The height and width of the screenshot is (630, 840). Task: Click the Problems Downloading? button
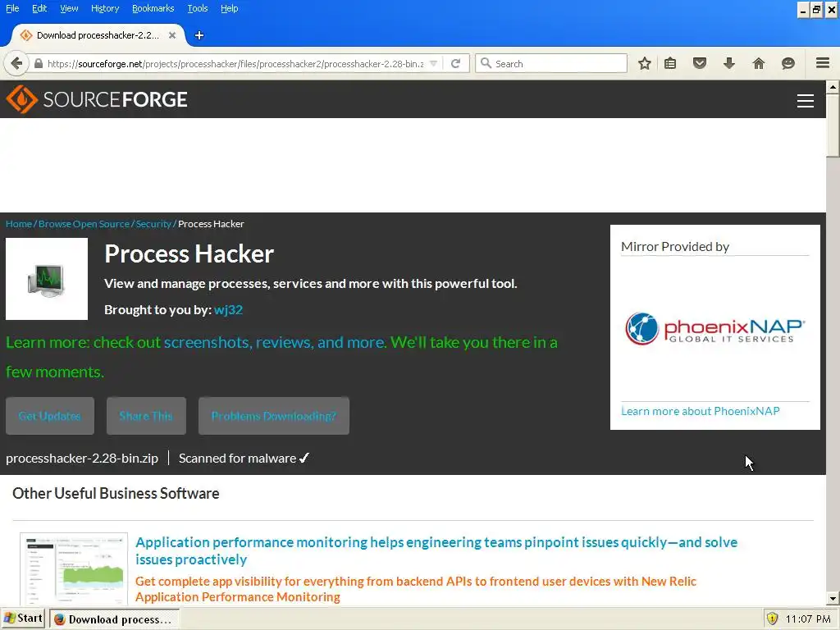274,416
